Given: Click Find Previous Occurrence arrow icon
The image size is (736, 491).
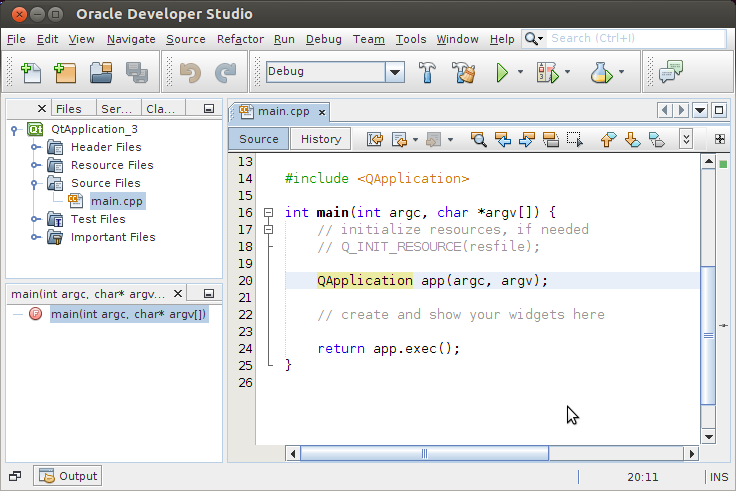Looking at the screenshot, I should pos(503,139).
